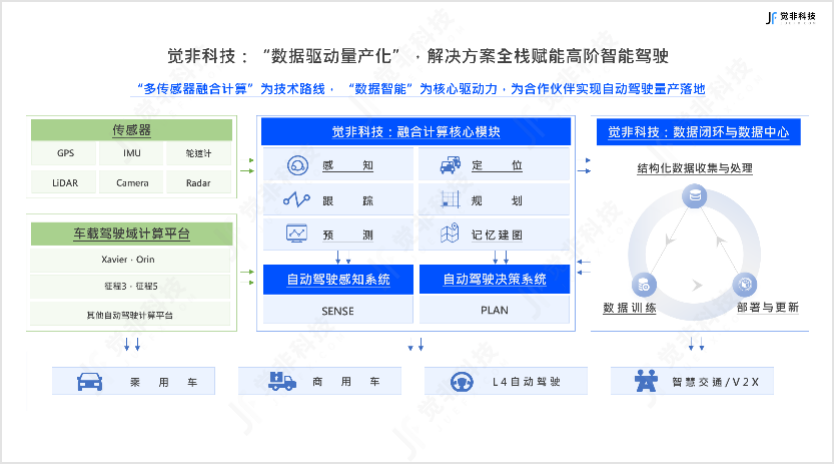Click the 乘用车 label
Viewport: 836px width, 464px height.
coord(164,382)
